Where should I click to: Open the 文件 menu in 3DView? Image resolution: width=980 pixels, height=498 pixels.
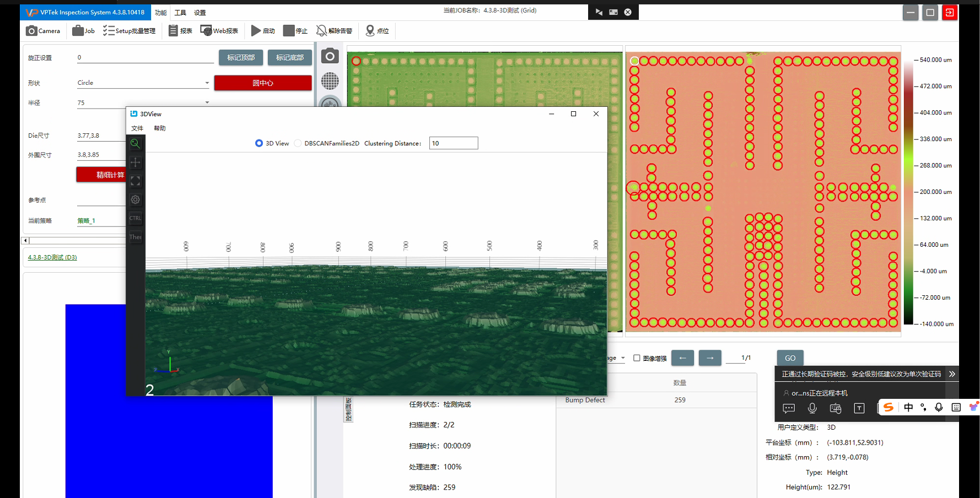[x=137, y=128]
